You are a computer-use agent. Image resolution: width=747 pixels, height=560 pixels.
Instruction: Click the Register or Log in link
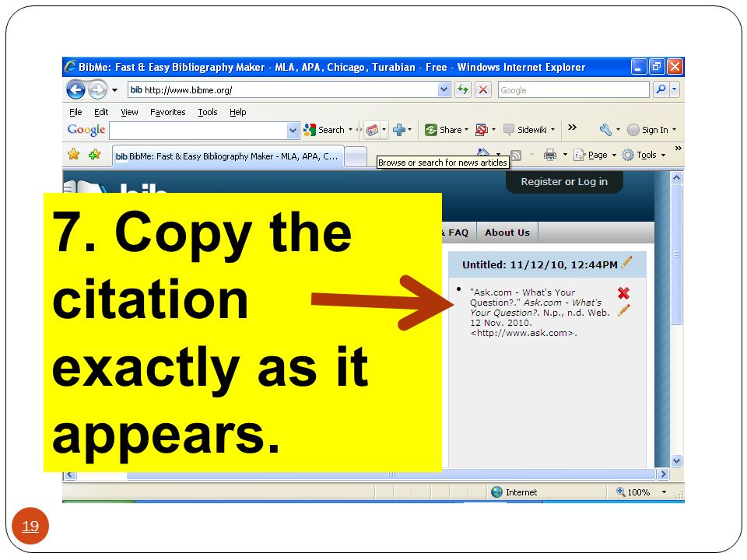point(564,181)
